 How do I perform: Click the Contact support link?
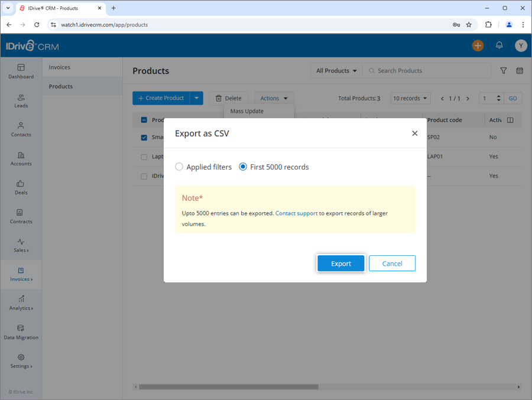[296, 213]
